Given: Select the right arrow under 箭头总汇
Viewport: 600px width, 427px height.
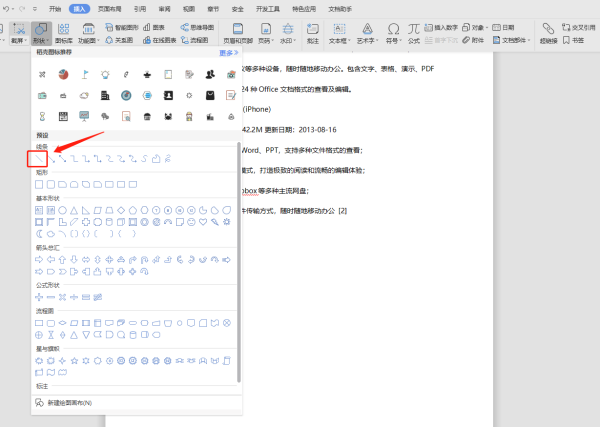Looking at the screenshot, I should [39, 260].
